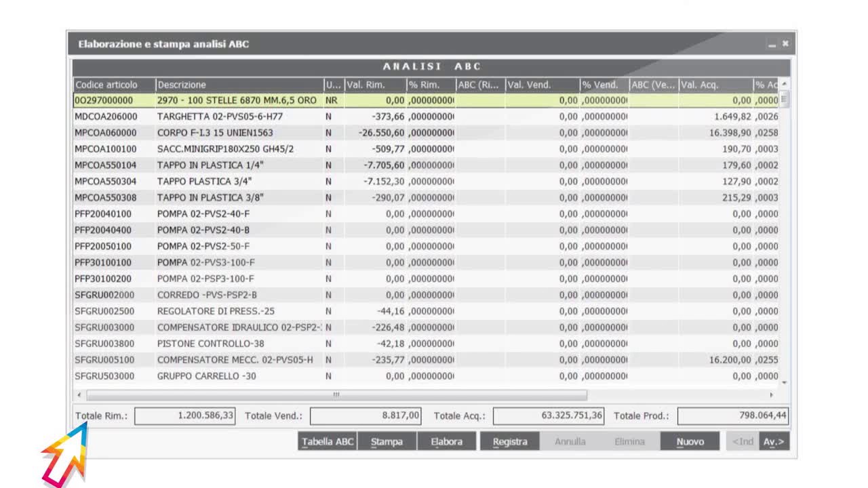Screen dimensions: 868x488
Task: Select article code PFP20040400
Action: coord(103,230)
